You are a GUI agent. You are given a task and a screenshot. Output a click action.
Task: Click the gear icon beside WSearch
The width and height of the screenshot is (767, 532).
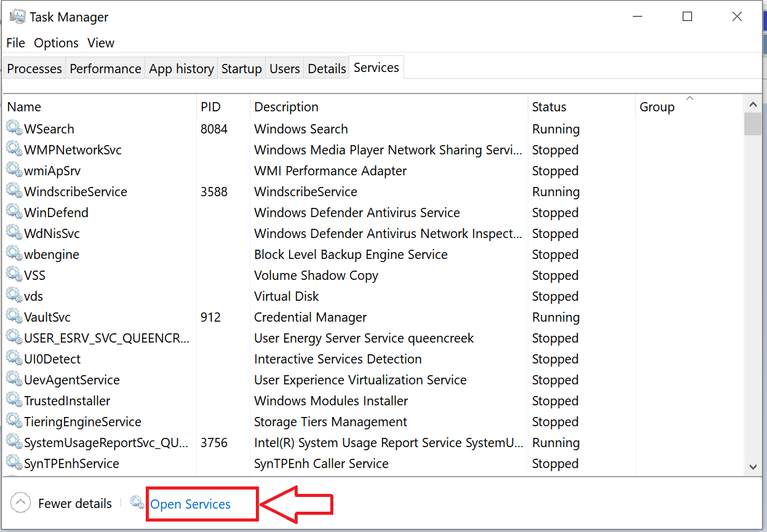click(x=14, y=128)
